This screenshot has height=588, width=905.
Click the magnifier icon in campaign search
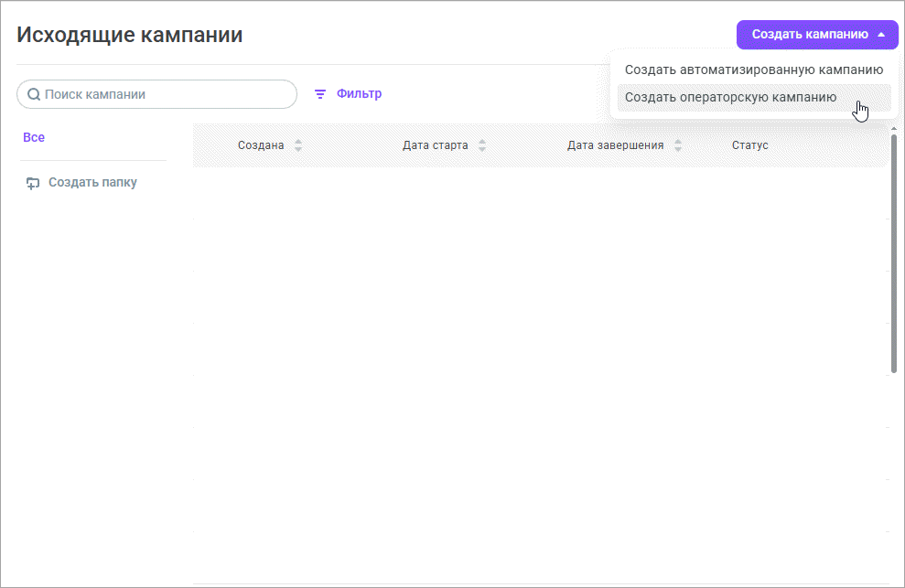tap(34, 94)
